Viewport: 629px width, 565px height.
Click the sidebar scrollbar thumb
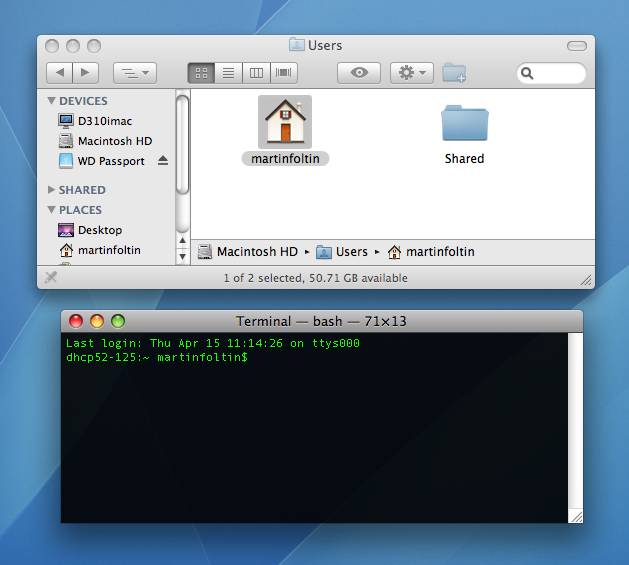(183, 145)
